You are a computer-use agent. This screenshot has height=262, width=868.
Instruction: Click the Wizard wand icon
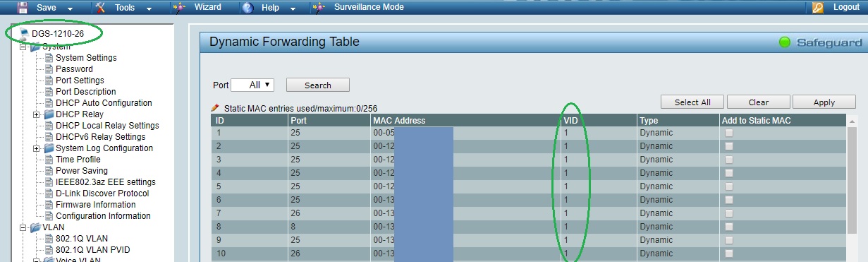click(179, 8)
